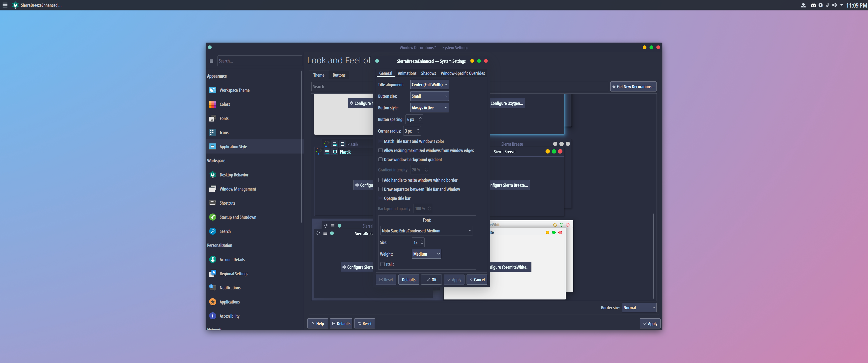
Task: Toggle the Italic font checkbox
Action: pos(383,264)
